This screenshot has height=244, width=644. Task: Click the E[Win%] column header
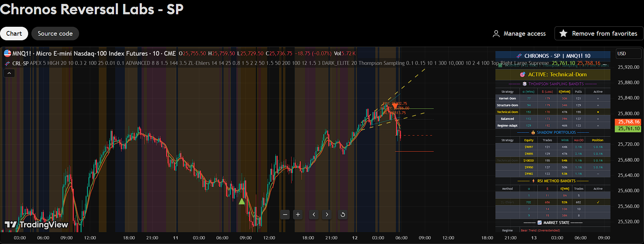tap(565, 92)
